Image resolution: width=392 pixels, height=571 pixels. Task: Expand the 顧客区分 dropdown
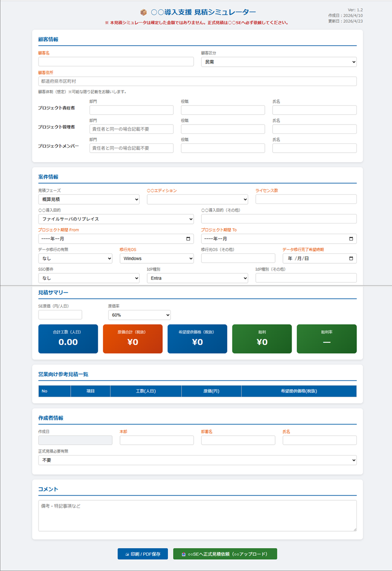(279, 62)
